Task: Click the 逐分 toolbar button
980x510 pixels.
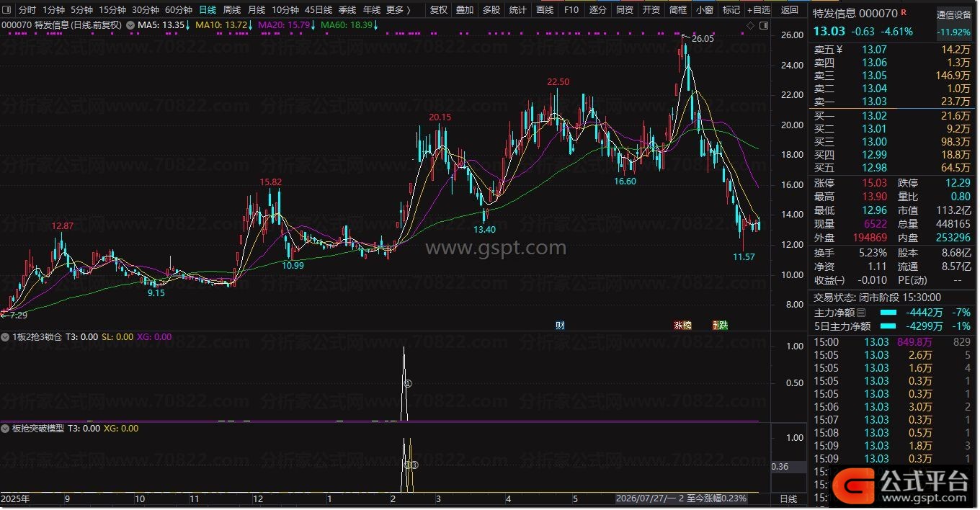Action: pyautogui.click(x=598, y=10)
